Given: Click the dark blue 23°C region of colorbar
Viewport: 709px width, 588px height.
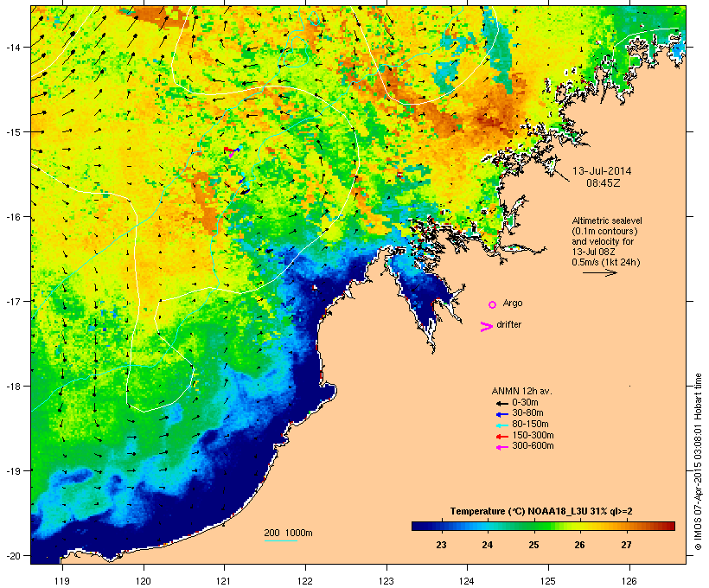Looking at the screenshot, I should click(x=441, y=526).
